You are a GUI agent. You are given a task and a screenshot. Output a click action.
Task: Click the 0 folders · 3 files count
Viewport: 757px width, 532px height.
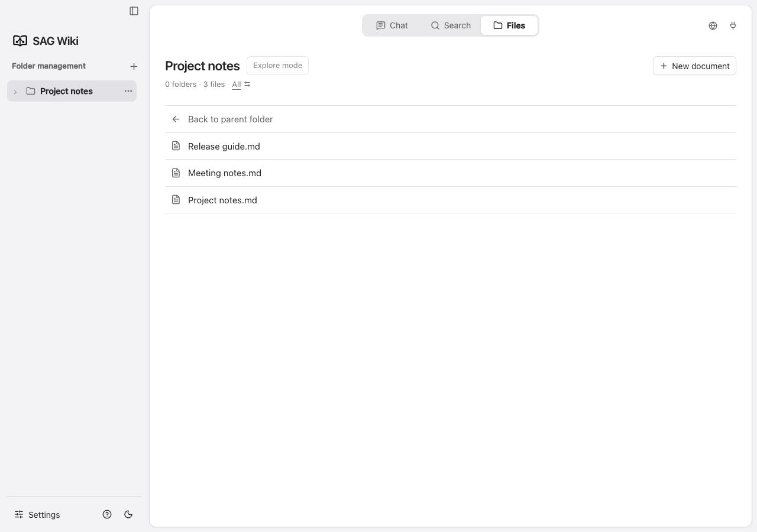tap(195, 85)
